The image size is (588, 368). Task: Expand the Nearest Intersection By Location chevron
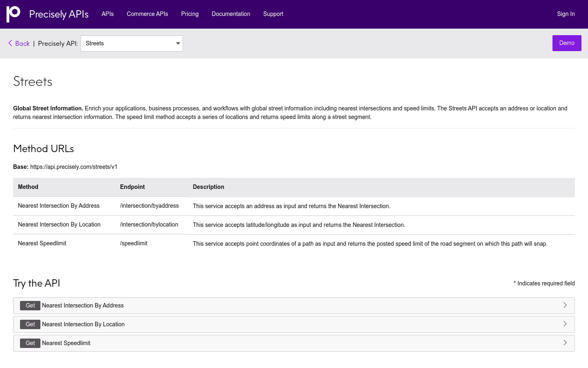(x=565, y=324)
